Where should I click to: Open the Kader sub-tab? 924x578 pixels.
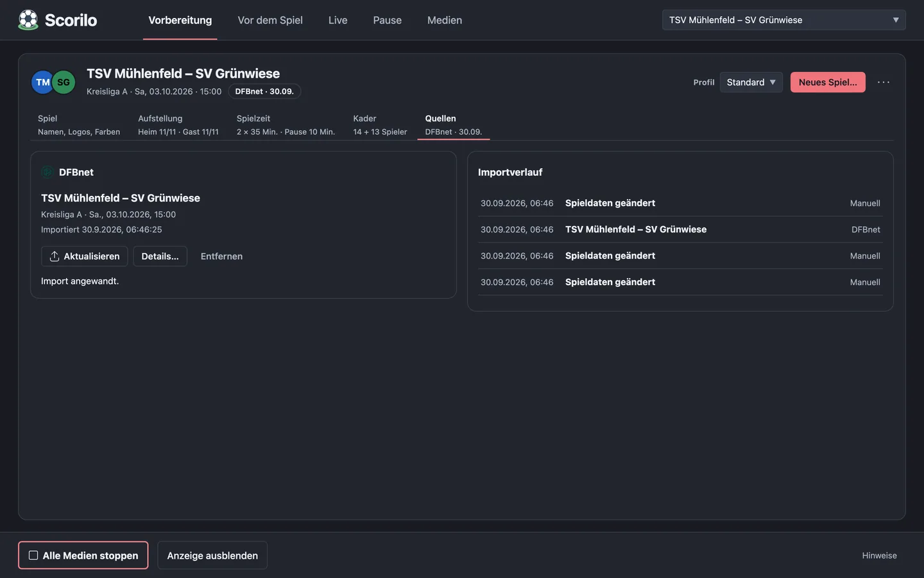pos(380,125)
